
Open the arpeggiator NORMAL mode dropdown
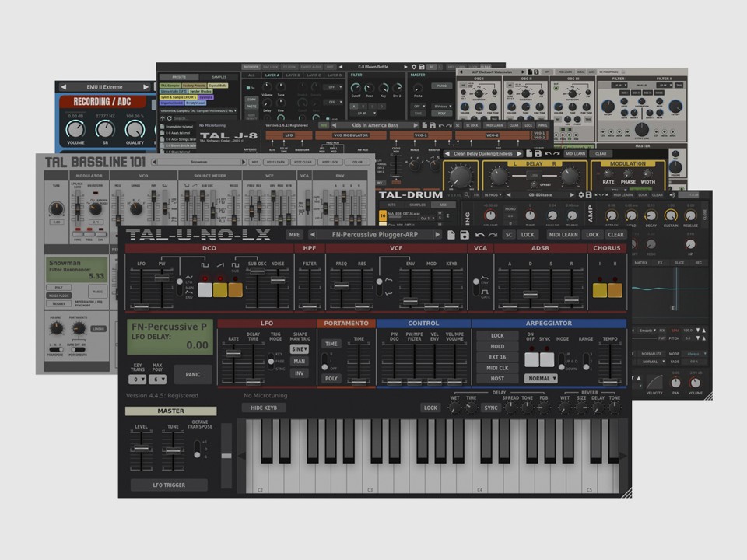(541, 379)
